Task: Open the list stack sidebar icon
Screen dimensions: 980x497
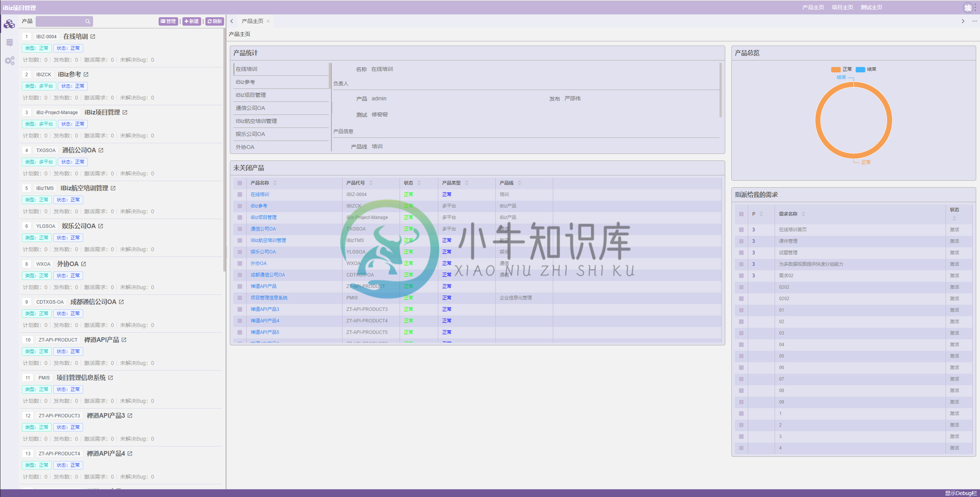Action: tap(10, 43)
